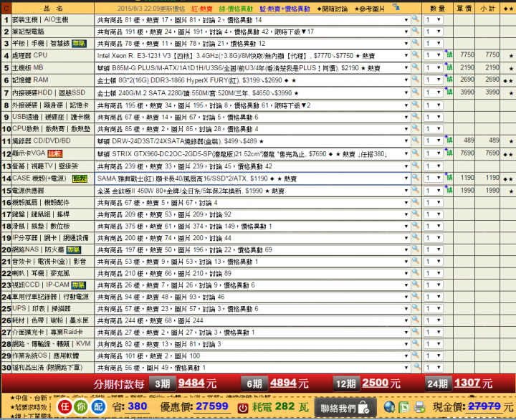Click the magnifier icon on the 福利品出清 row
Screen dimensions: 516x420
(417, 366)
